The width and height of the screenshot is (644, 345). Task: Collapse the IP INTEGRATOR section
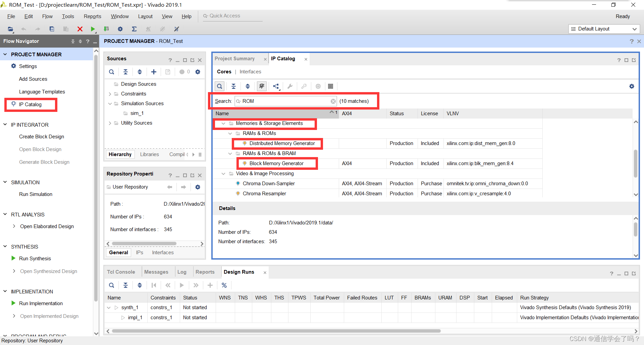pyautogui.click(x=5, y=124)
